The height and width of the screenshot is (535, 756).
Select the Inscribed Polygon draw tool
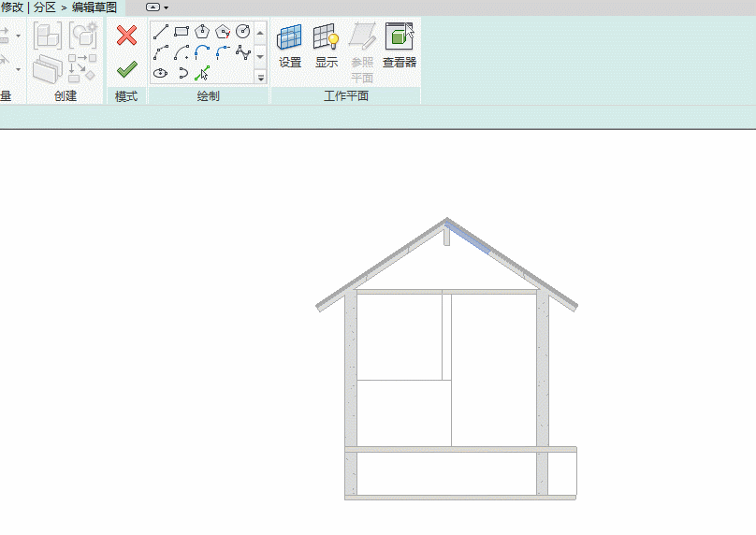[x=202, y=33]
